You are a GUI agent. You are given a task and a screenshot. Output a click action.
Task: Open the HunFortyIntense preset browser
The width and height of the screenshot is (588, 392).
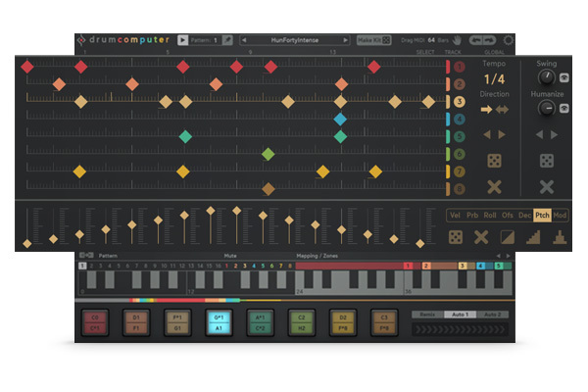[295, 40]
